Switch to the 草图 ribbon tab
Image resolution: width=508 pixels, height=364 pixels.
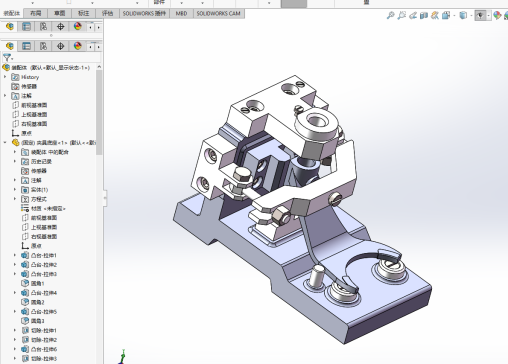[x=60, y=13]
